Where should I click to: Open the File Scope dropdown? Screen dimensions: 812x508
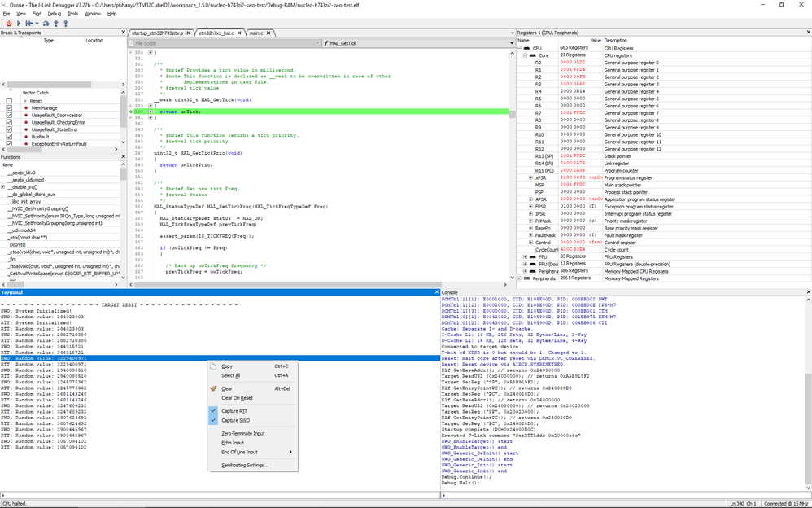[x=317, y=43]
